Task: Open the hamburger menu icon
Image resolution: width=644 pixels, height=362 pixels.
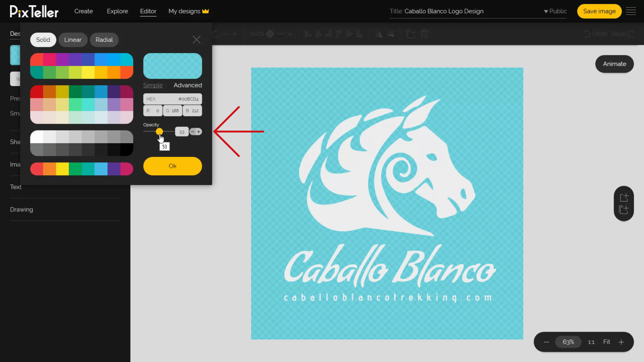Action: click(631, 11)
